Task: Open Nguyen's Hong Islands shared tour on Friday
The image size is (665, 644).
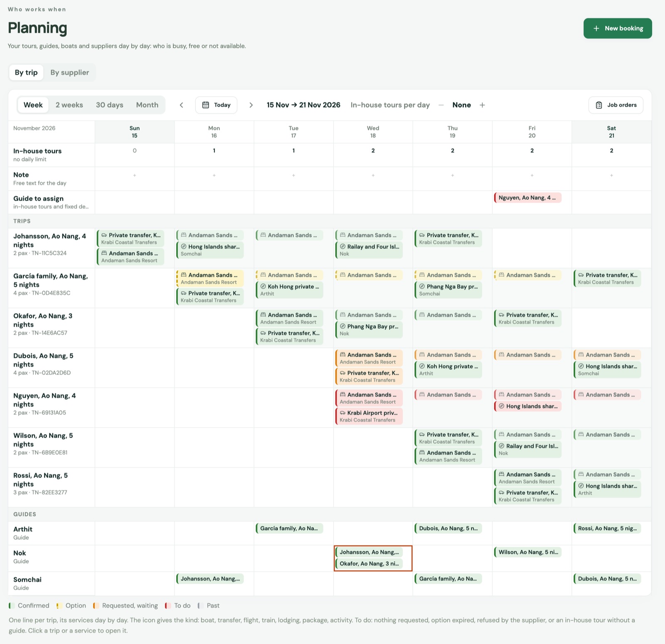Action: click(528, 406)
